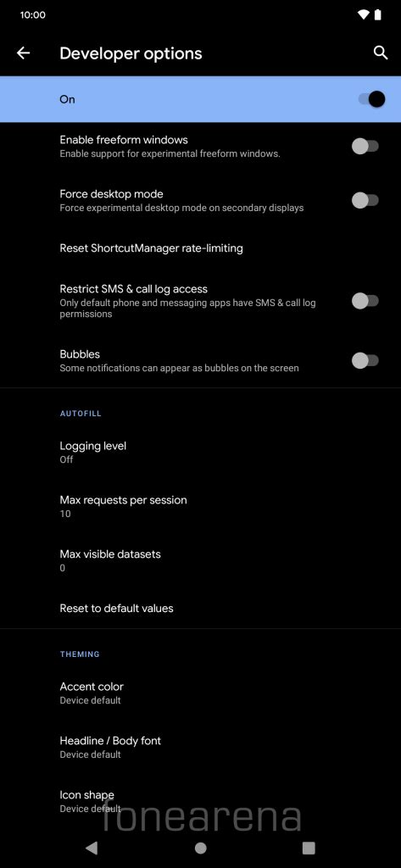Toggle Force desktop mode switch

point(365,200)
